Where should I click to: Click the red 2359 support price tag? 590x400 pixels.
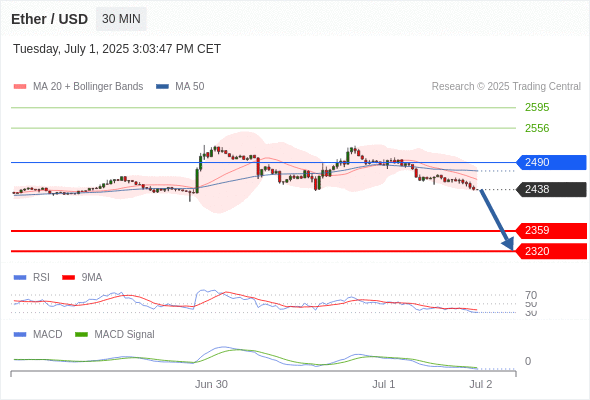pyautogui.click(x=551, y=231)
